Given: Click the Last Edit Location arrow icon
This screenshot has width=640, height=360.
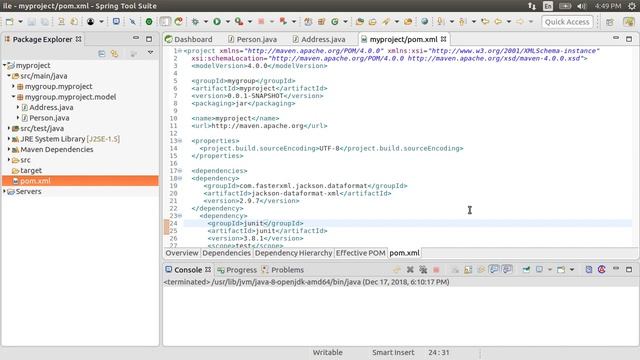Looking at the screenshot, I should point(485,22).
